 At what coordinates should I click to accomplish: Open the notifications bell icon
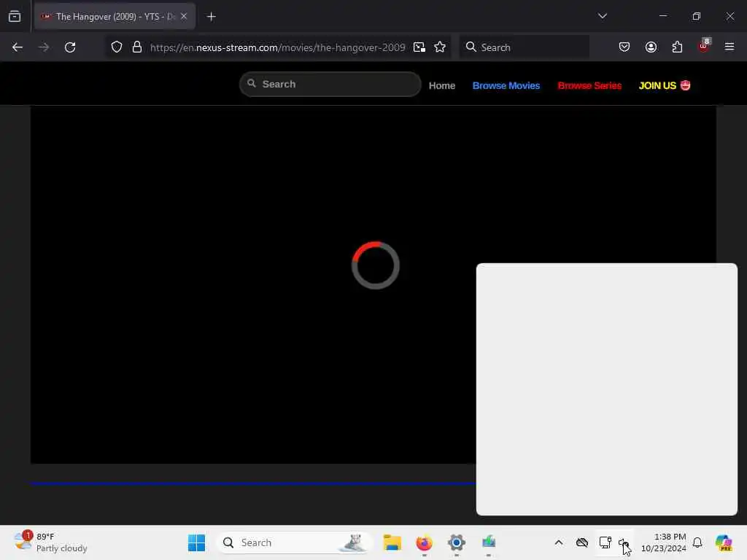click(x=697, y=542)
